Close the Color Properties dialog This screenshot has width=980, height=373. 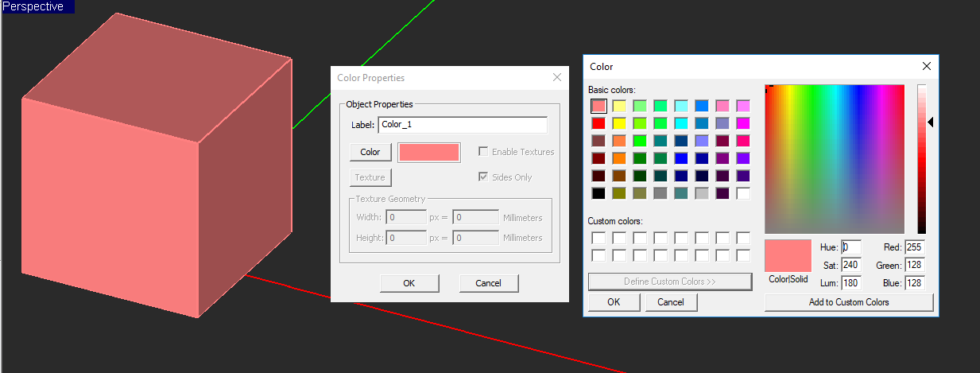pos(557,77)
